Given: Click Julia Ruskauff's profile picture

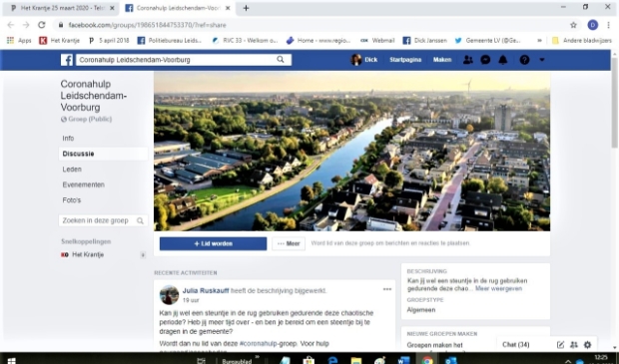Looking at the screenshot, I should (x=169, y=295).
